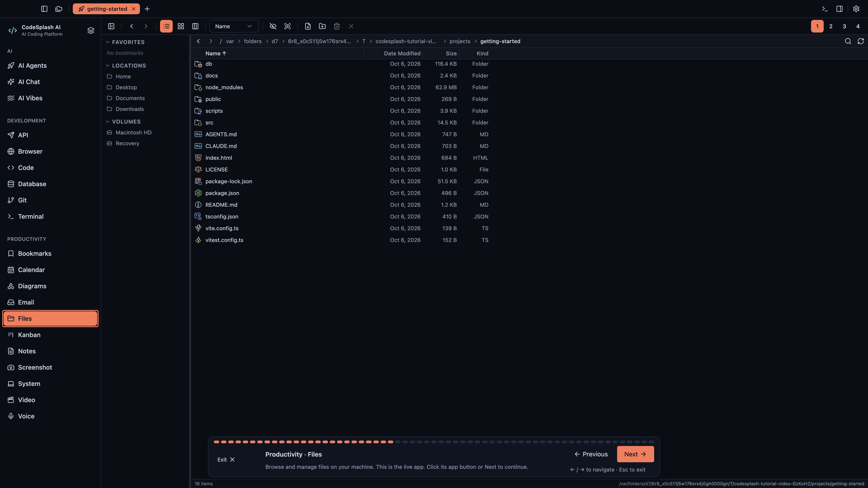This screenshot has width=868, height=488.
Task: Click the new file icon in toolbar
Action: pos(308,26)
